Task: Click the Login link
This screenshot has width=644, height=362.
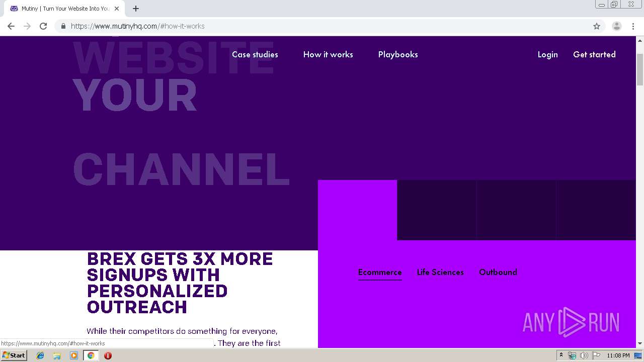Action: [547, 54]
